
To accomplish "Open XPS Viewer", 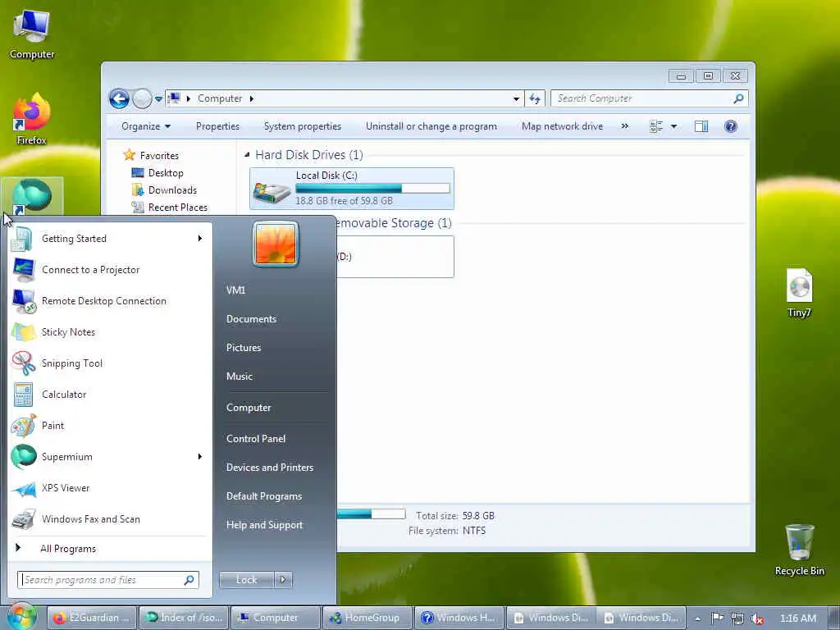I will [x=110, y=487].
